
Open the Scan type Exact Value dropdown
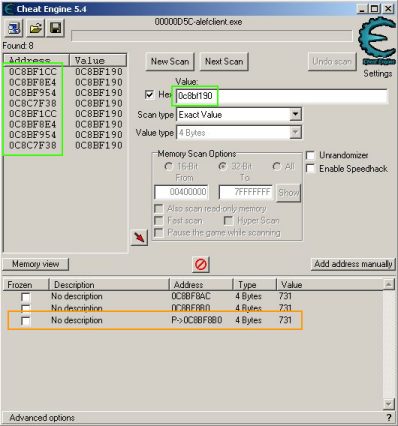pyautogui.click(x=295, y=115)
